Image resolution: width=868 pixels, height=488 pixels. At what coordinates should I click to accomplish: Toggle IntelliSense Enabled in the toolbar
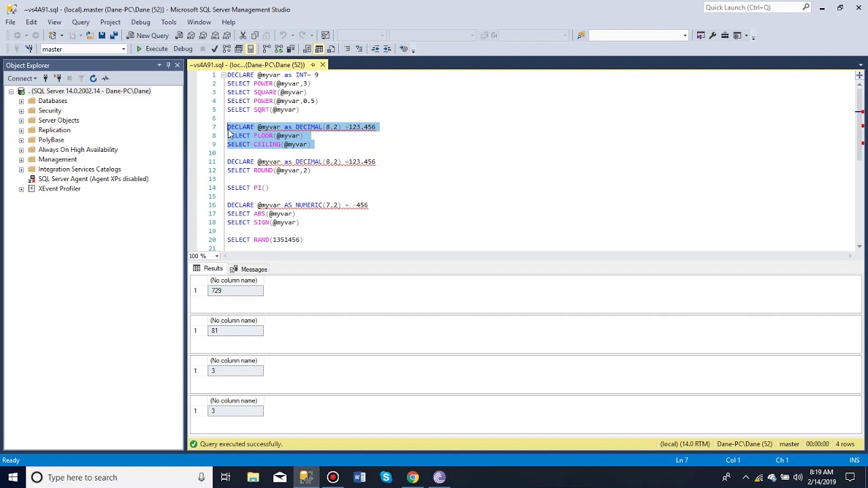click(250, 49)
